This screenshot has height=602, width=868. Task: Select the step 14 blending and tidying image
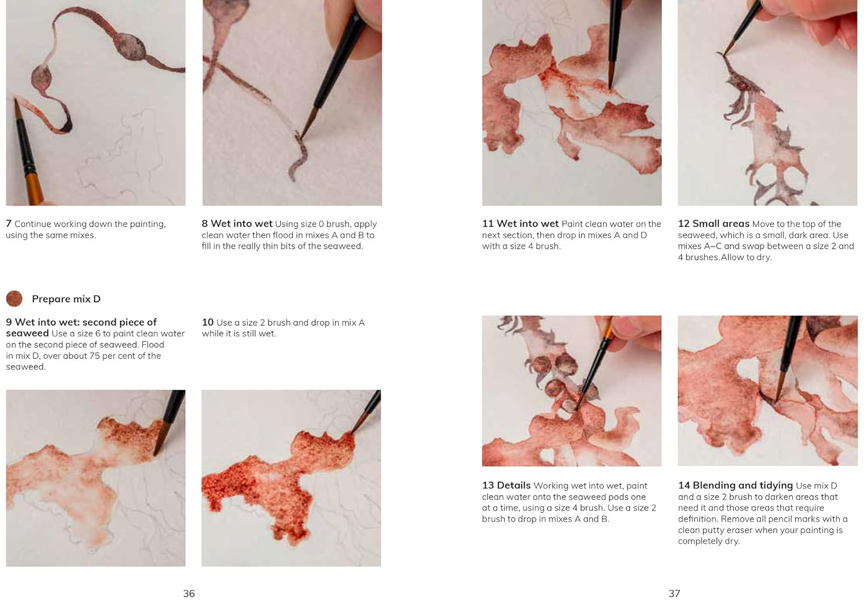(767, 391)
